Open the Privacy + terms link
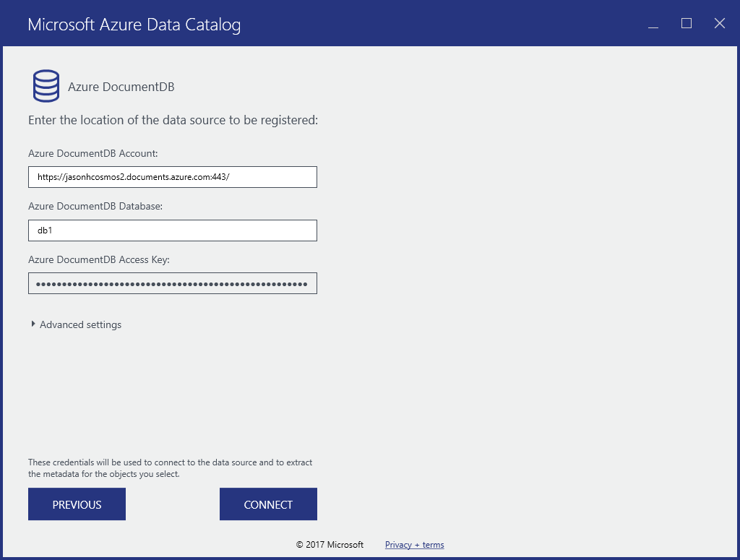 [x=414, y=544]
